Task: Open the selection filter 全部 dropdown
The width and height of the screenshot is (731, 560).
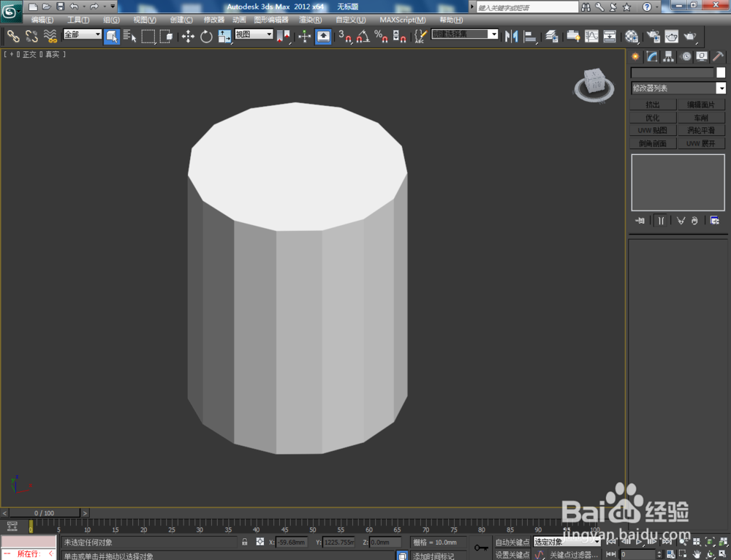Action: [83, 34]
